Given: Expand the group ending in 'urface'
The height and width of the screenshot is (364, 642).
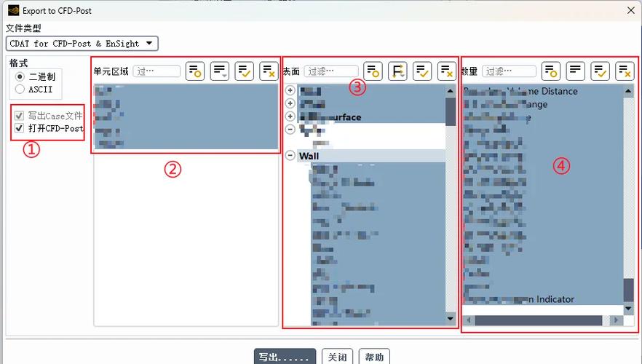Looking at the screenshot, I should click(x=290, y=116).
